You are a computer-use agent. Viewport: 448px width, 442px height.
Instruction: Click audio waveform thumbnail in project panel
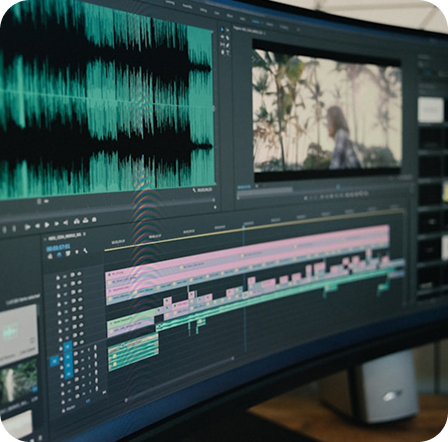18,334
